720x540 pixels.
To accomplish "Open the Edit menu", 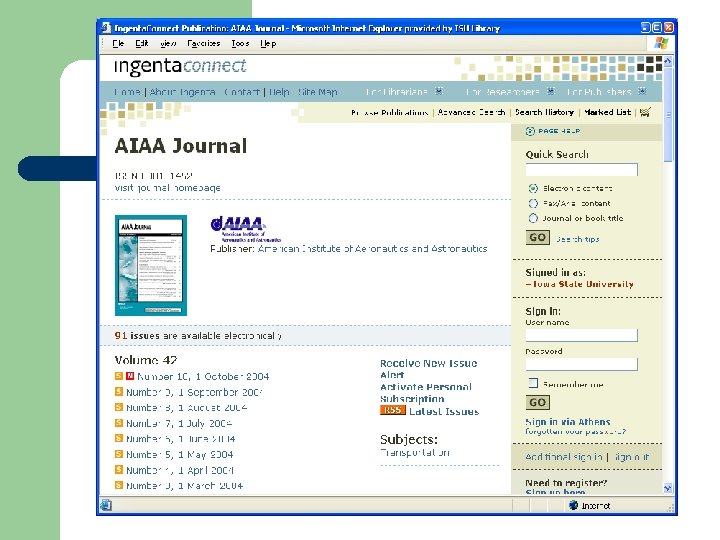I will (x=141, y=43).
